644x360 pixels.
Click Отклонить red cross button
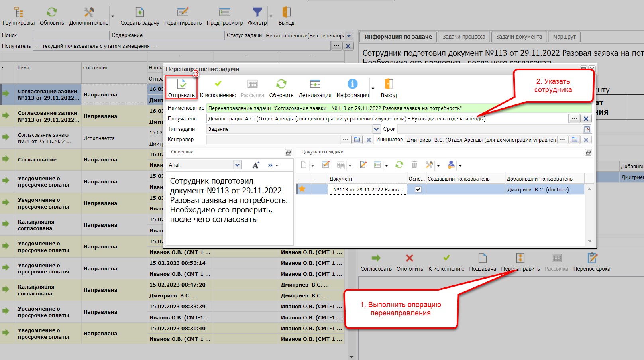(x=409, y=258)
